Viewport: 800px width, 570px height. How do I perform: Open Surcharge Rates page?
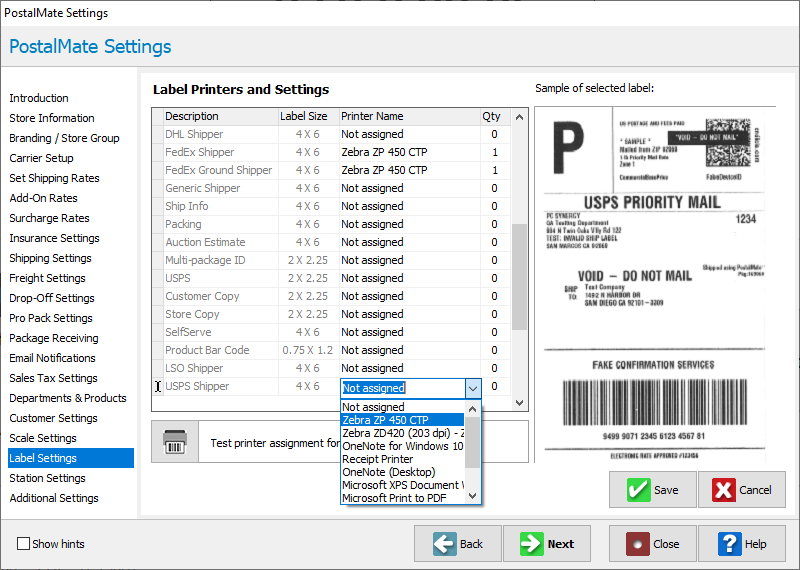click(x=49, y=218)
